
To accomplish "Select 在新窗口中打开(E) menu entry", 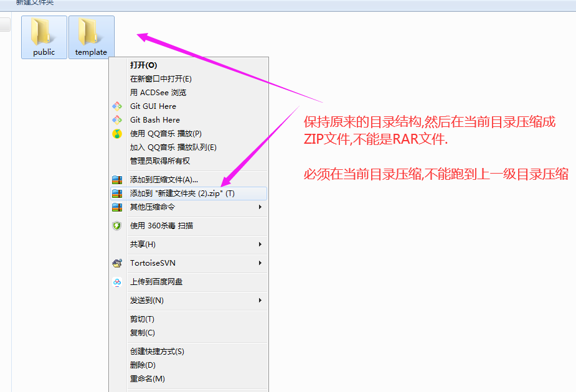I will pyautogui.click(x=161, y=79).
